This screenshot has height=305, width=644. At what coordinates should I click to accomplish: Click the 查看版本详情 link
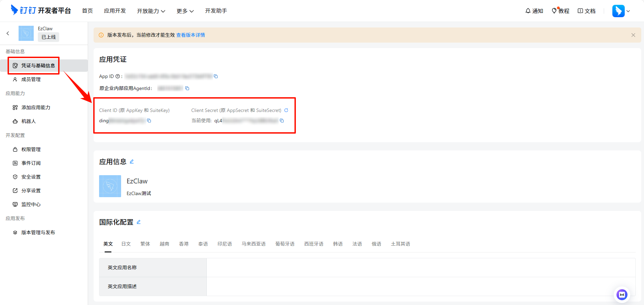pyautogui.click(x=191, y=35)
